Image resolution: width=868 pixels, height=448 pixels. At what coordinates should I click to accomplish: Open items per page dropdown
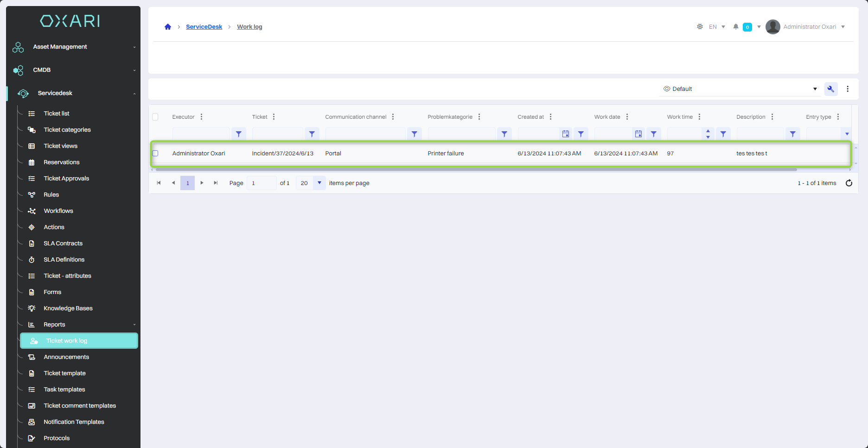[319, 183]
